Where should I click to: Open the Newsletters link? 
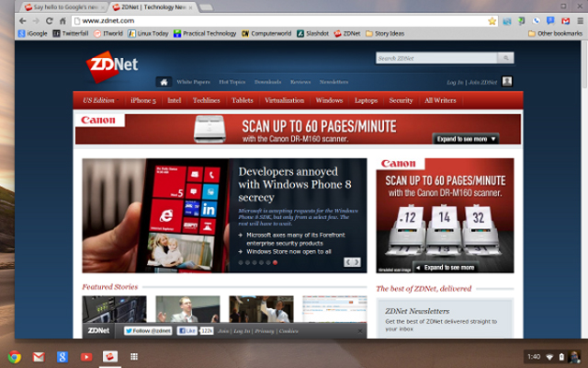334,82
